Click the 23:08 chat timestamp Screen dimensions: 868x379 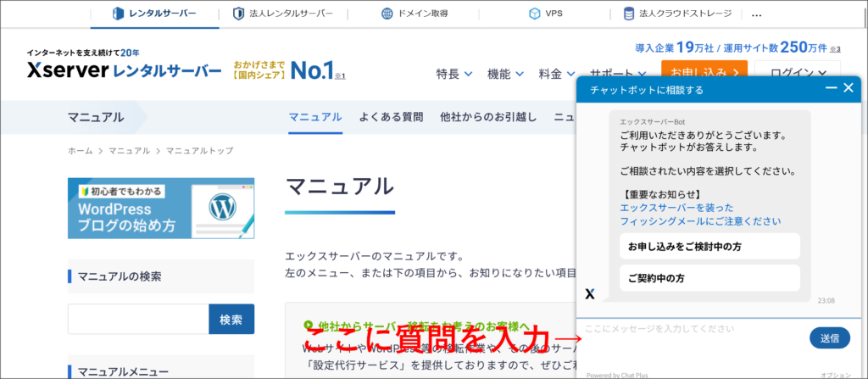pyautogui.click(x=826, y=301)
